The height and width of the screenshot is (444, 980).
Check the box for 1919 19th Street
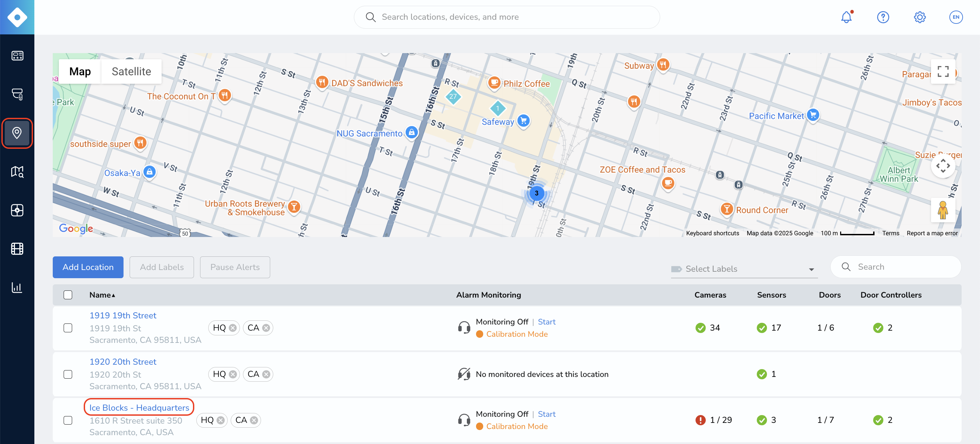(x=68, y=328)
